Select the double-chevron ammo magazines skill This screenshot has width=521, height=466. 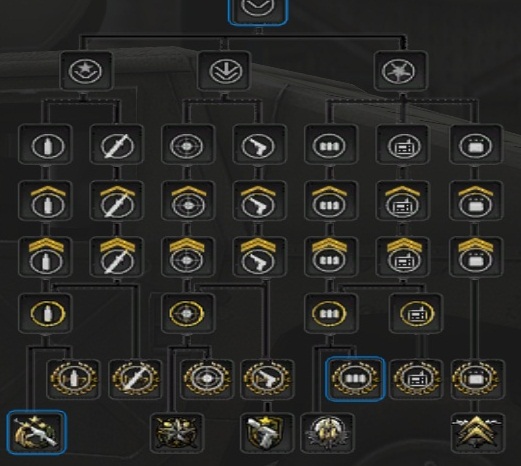click(x=330, y=256)
